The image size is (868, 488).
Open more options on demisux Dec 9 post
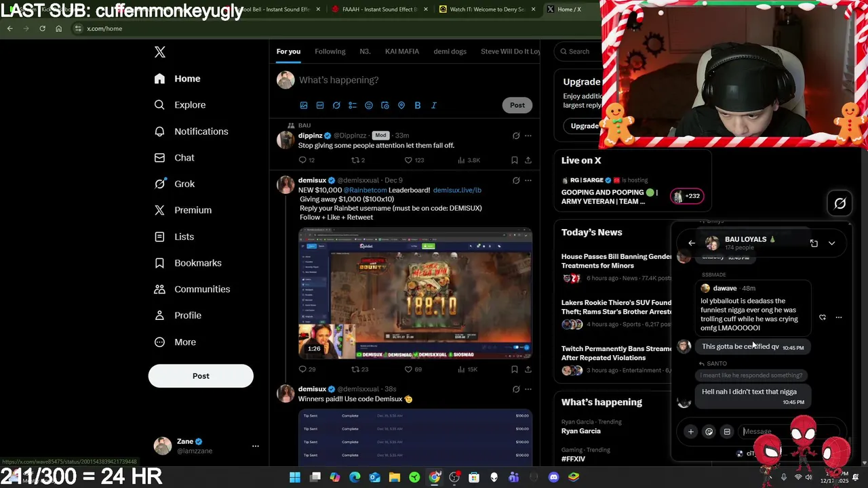[528, 180]
